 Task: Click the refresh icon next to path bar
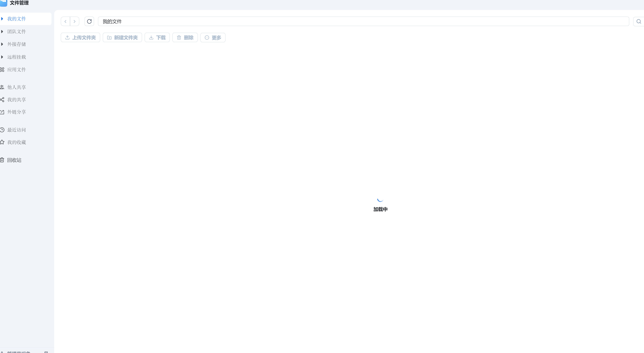pyautogui.click(x=89, y=21)
